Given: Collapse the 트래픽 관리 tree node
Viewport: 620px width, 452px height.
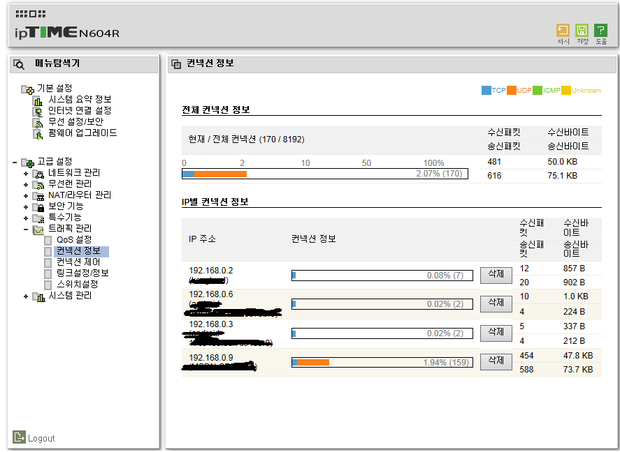Looking at the screenshot, I should [x=26, y=229].
